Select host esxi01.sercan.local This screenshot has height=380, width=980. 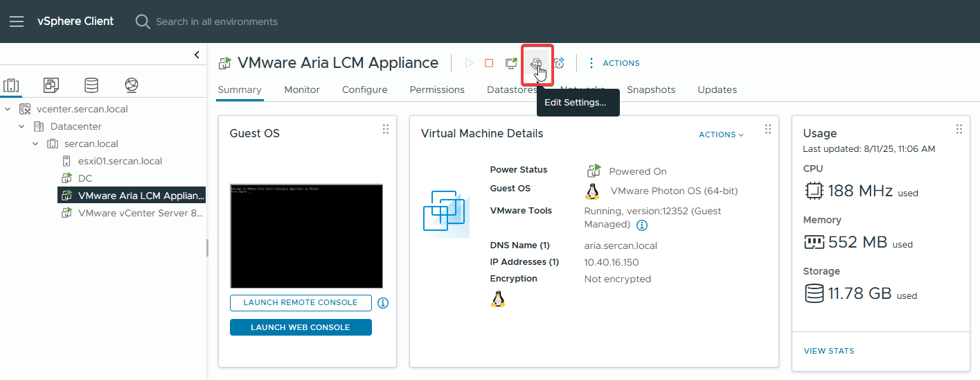tap(120, 161)
